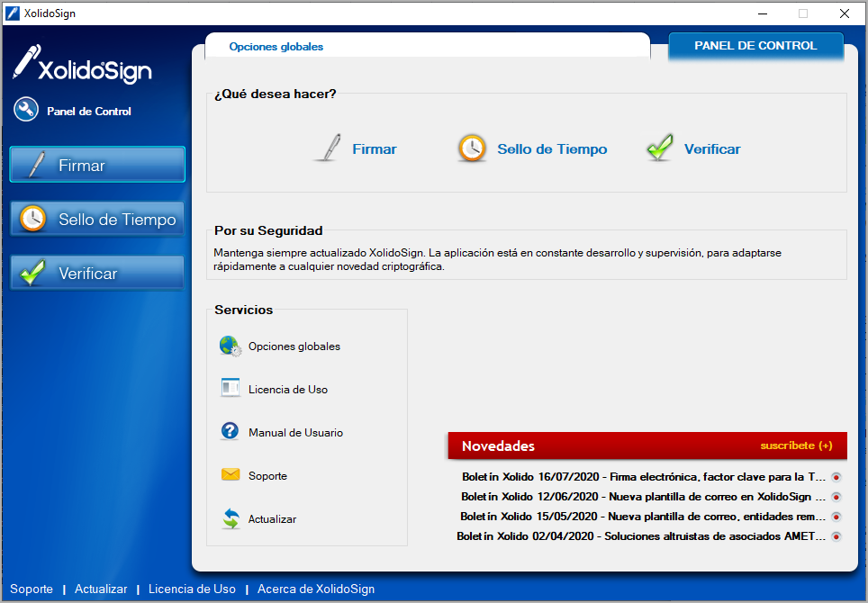Select the Opciones globales tab header

click(276, 47)
